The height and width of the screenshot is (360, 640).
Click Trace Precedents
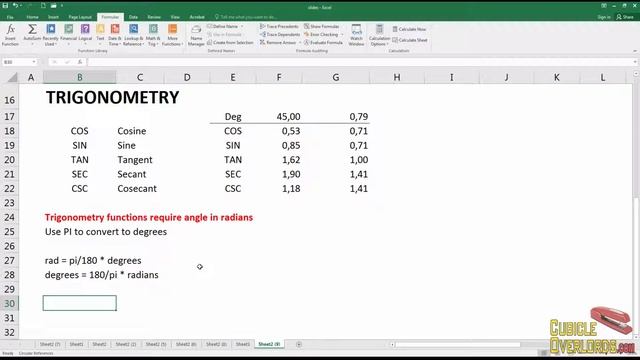pyautogui.click(x=279, y=27)
